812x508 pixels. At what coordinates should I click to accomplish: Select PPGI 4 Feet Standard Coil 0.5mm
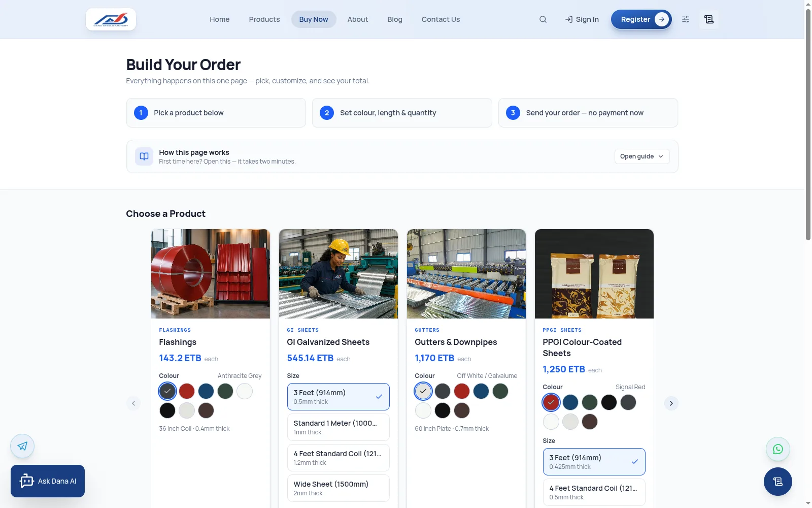(x=594, y=492)
